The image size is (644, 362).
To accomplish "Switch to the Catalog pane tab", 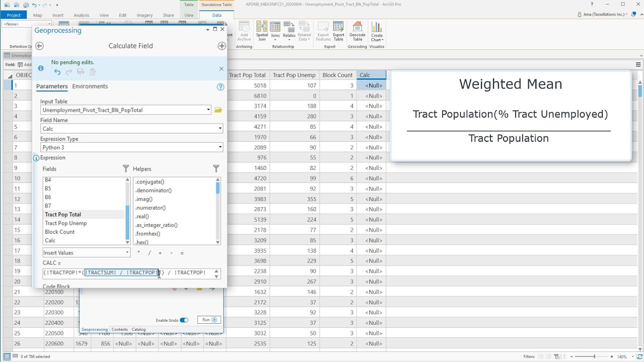I will point(139,330).
